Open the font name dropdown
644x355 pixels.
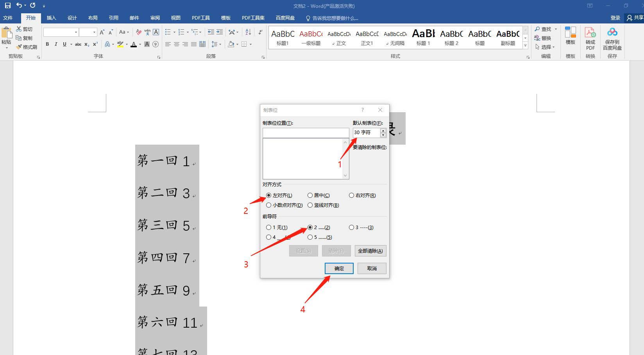[x=76, y=32]
